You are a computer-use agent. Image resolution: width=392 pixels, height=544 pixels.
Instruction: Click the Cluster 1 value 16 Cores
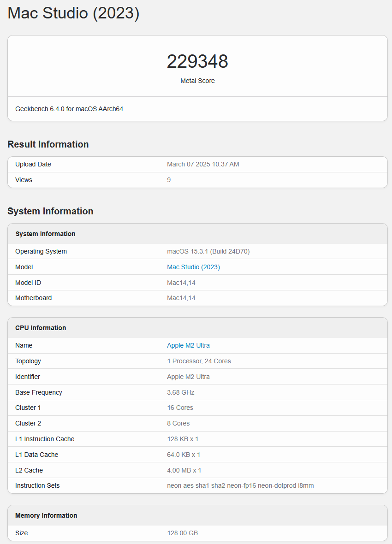pyautogui.click(x=180, y=408)
